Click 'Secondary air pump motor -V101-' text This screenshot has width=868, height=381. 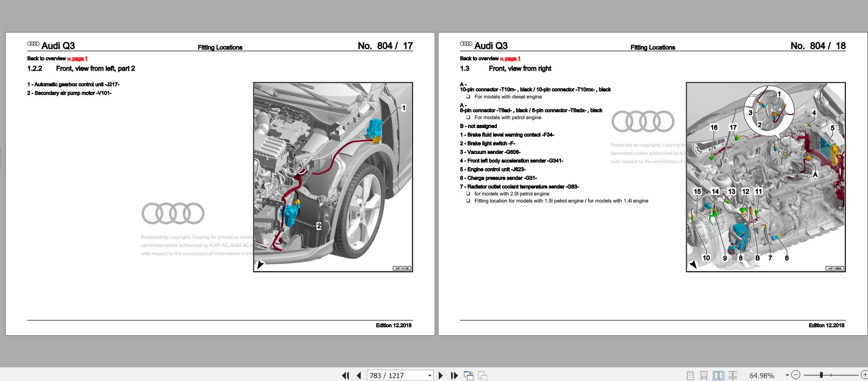tap(73, 93)
